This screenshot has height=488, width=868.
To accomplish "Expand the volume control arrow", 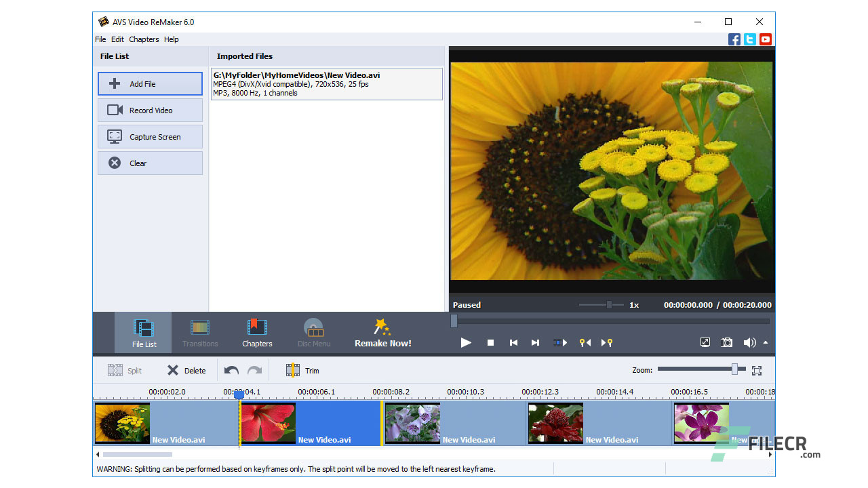I will point(766,343).
